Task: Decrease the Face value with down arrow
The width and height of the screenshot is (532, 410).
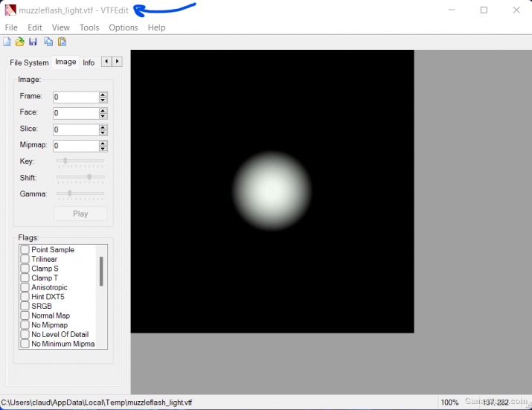Action: (x=103, y=116)
